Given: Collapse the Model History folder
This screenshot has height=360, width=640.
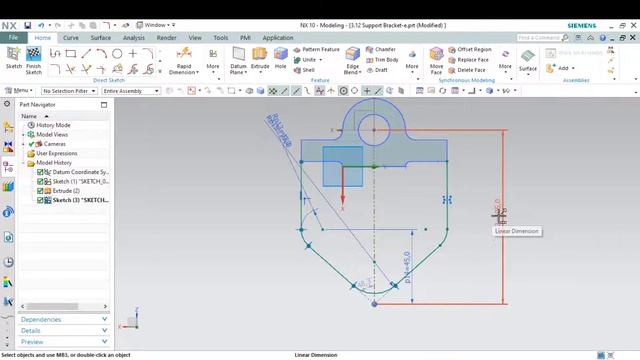Looking at the screenshot, I should click(23, 163).
